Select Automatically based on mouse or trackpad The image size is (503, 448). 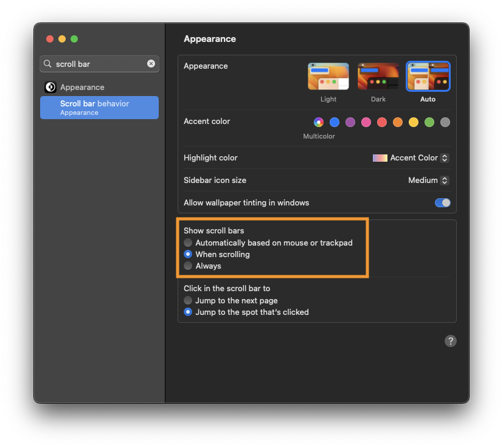pyautogui.click(x=189, y=243)
